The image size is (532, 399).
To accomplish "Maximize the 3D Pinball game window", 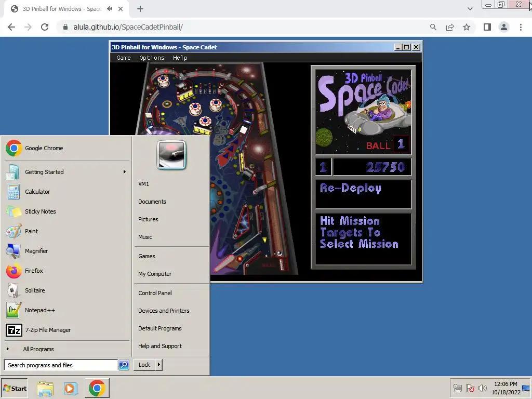I will [x=406, y=47].
